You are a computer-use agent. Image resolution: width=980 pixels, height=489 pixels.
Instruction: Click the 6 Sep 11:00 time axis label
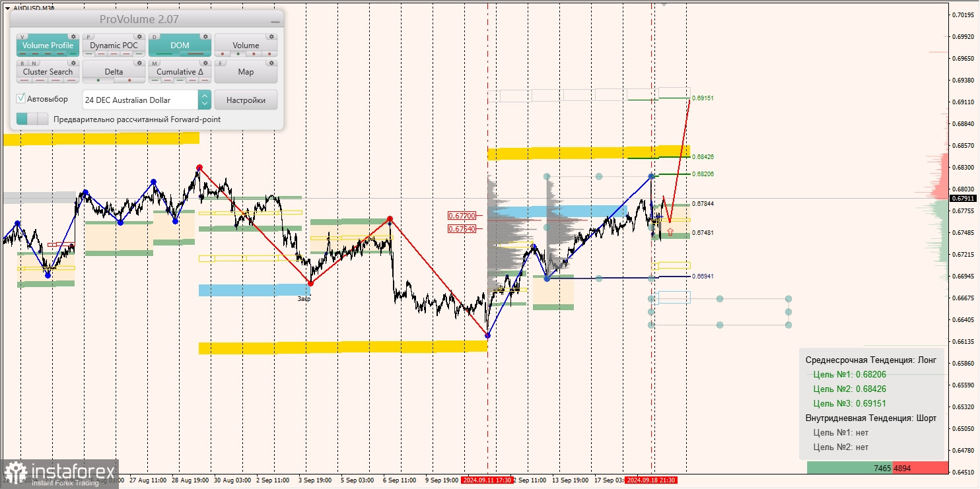coord(399,480)
